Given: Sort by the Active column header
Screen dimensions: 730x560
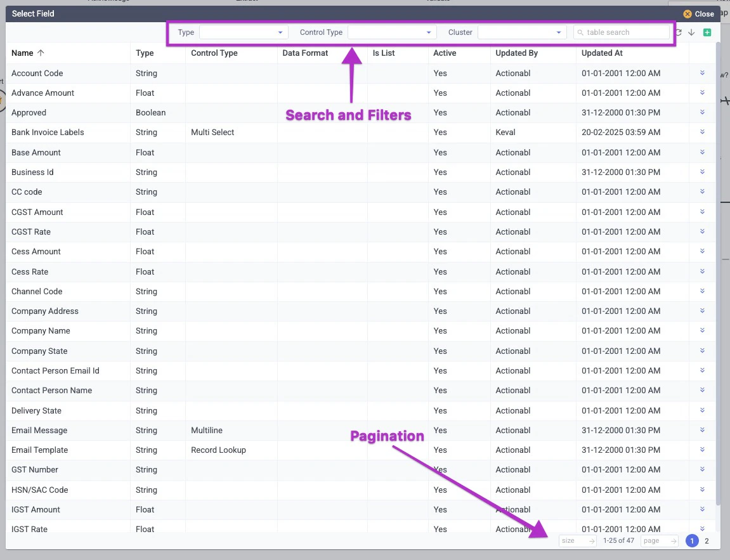Looking at the screenshot, I should [x=445, y=53].
